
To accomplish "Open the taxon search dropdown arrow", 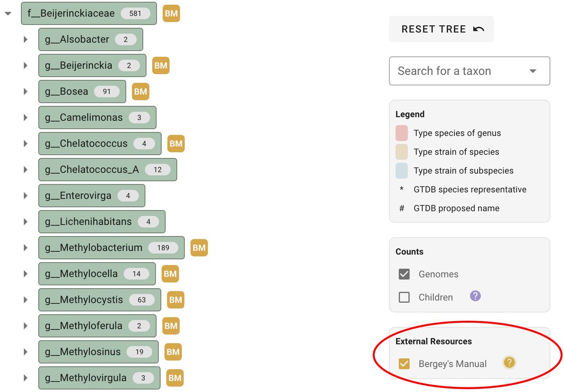I will coord(533,71).
